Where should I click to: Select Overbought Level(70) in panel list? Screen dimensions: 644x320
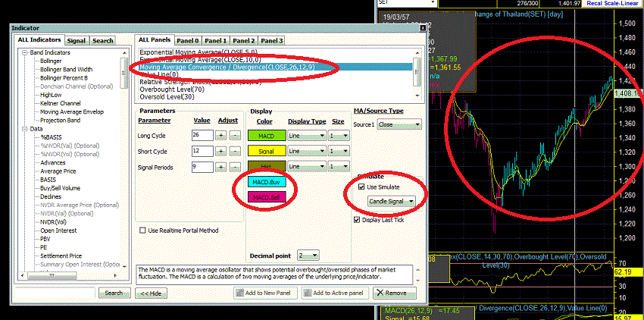(172, 89)
